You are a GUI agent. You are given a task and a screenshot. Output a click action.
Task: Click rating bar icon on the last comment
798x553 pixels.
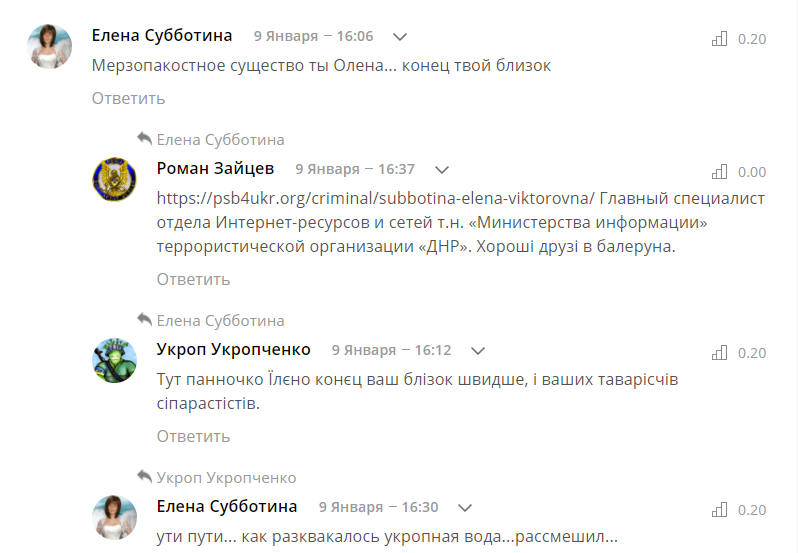718,510
